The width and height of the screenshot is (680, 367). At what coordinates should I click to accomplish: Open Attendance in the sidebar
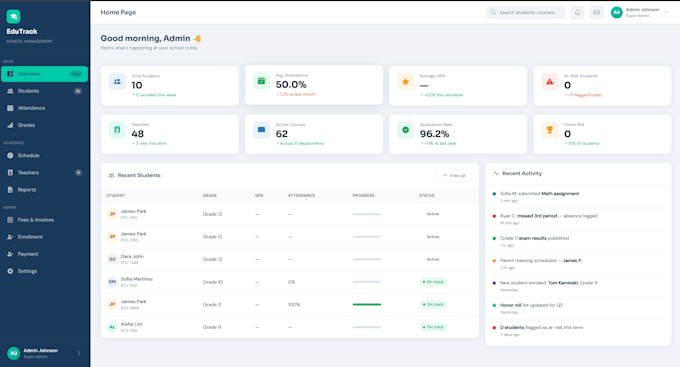[x=44, y=108]
